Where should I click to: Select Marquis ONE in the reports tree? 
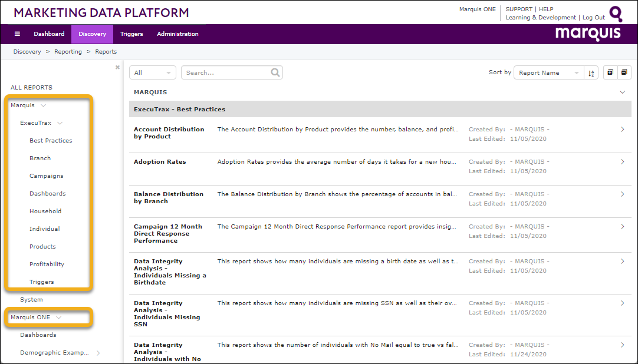[31, 317]
